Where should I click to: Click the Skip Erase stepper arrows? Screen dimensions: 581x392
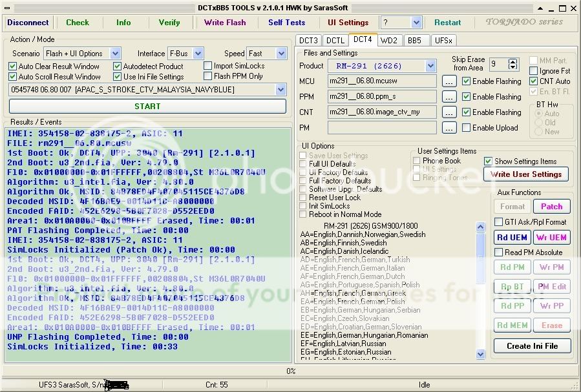click(513, 64)
